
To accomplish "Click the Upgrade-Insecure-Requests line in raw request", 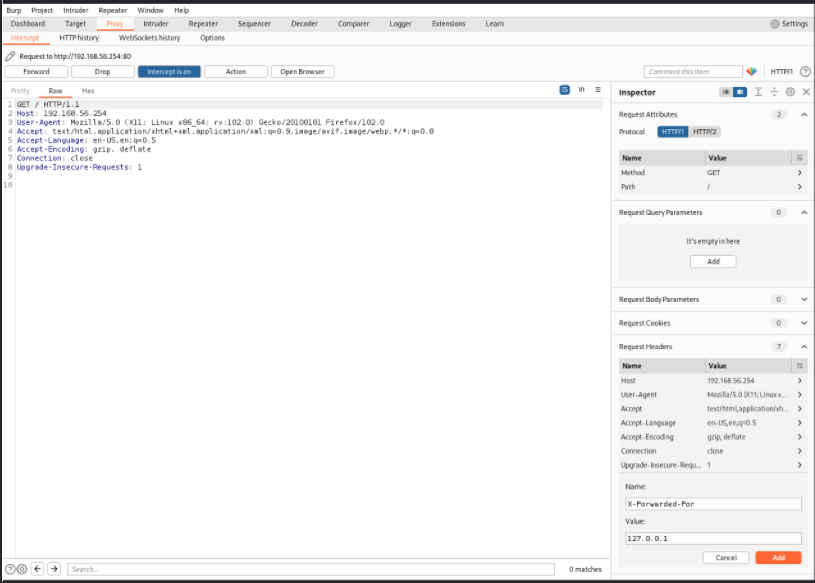I will pyautogui.click(x=79, y=167).
